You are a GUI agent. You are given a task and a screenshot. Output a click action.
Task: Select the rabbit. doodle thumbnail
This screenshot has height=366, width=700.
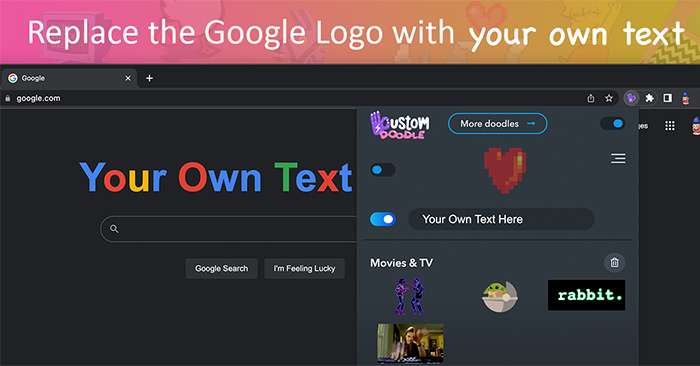click(587, 295)
